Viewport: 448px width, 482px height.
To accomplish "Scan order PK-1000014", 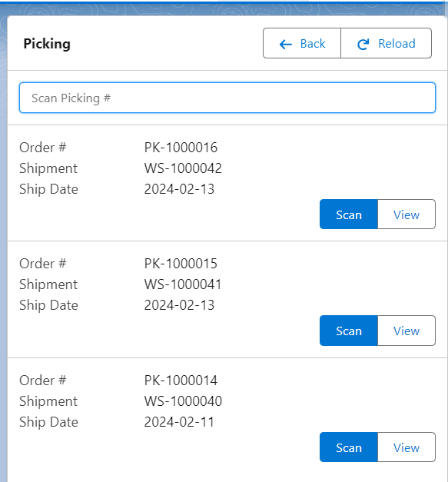I will [349, 447].
